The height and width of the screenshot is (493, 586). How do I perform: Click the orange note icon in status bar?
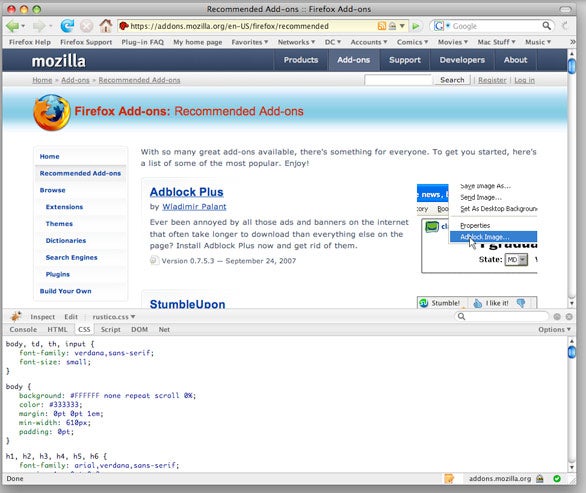point(449,478)
